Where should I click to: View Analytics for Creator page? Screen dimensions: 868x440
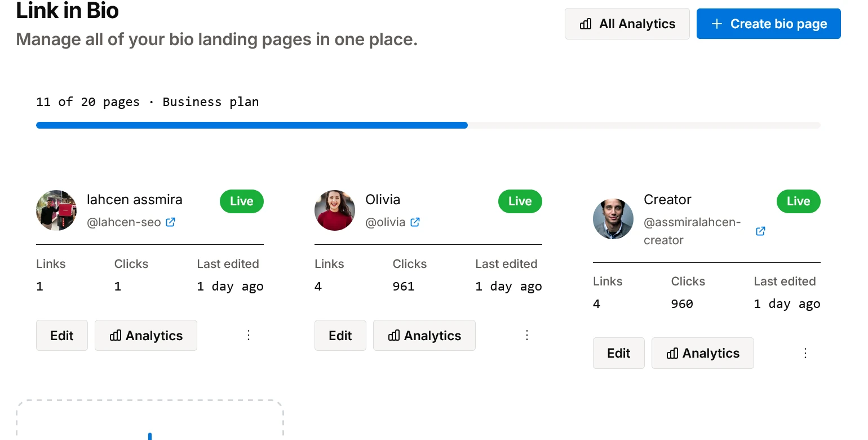(x=703, y=353)
